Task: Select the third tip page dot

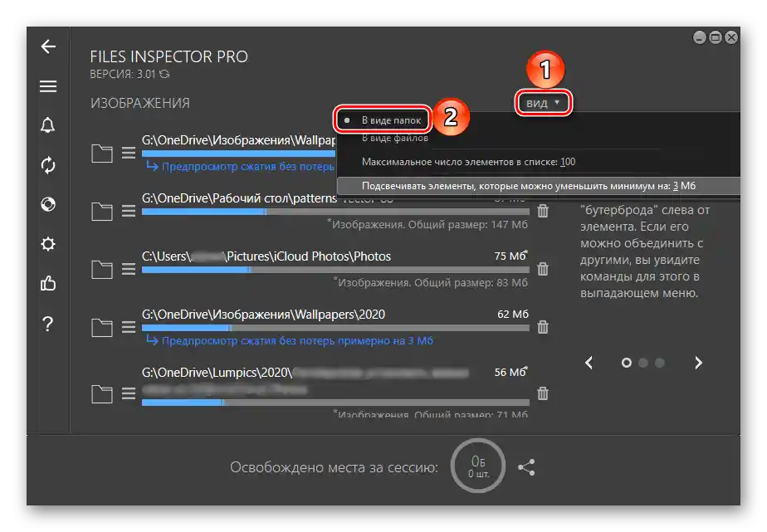Action: pyautogui.click(x=660, y=363)
